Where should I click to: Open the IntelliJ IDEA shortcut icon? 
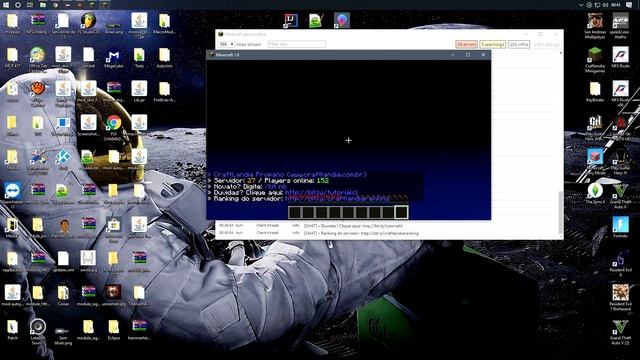click(x=291, y=20)
